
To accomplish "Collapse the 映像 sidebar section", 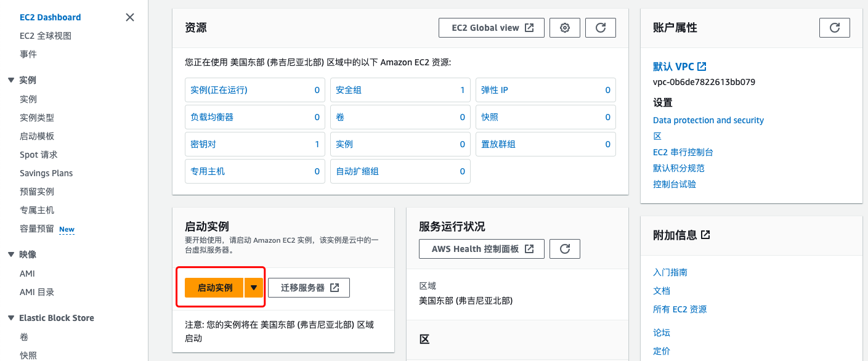I will (10, 254).
